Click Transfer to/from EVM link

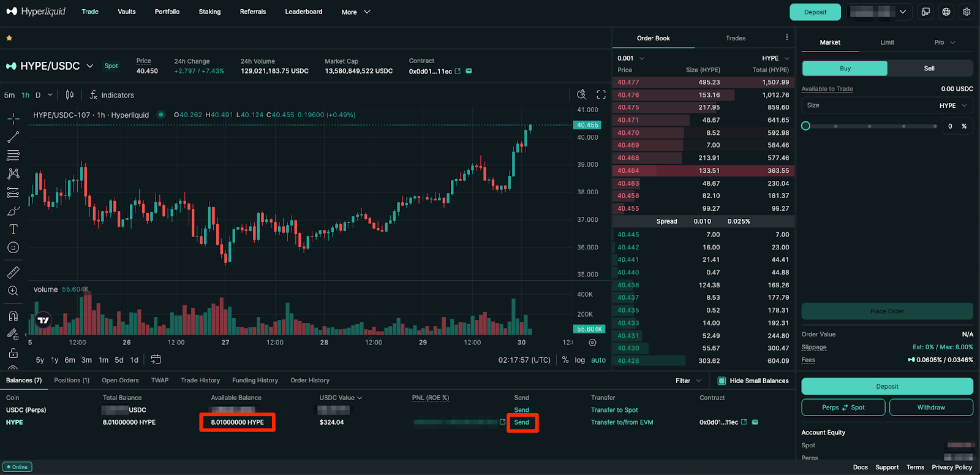click(622, 422)
